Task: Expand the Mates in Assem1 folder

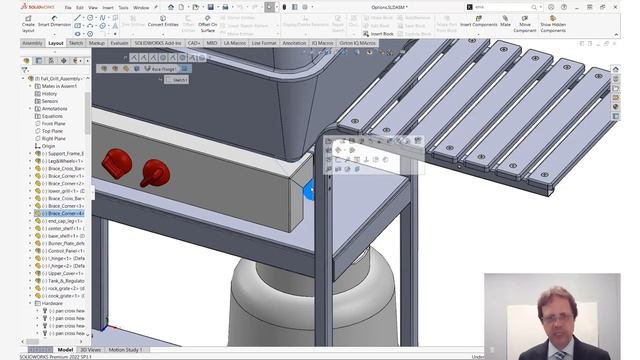Action: click(x=30, y=86)
